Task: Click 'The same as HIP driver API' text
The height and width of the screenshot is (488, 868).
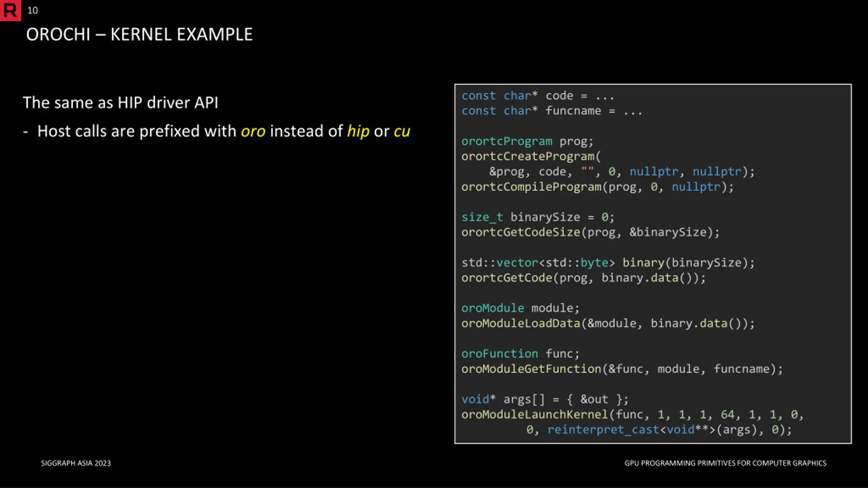Action: [120, 103]
